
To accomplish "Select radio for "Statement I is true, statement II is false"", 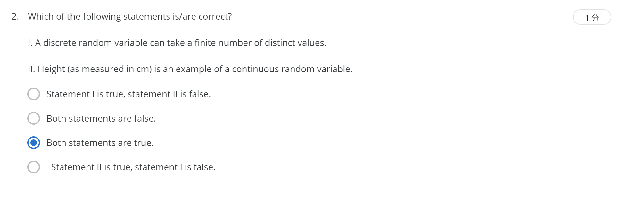I will pos(34,94).
